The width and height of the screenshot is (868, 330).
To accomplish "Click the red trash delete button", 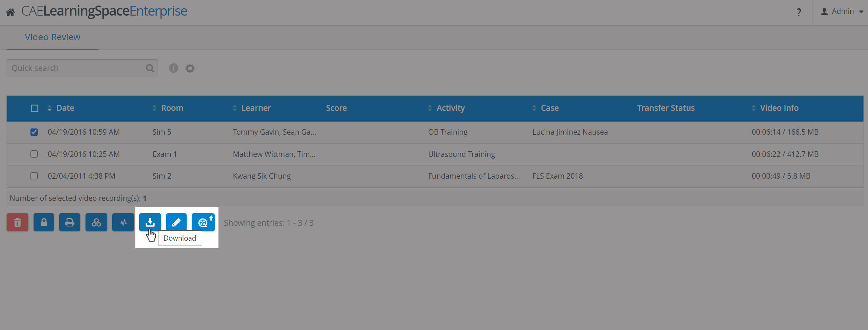I will [x=17, y=222].
